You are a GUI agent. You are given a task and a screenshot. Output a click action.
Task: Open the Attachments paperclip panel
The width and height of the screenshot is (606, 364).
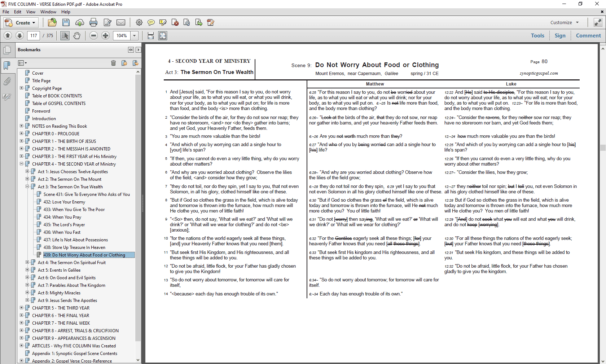(x=7, y=81)
